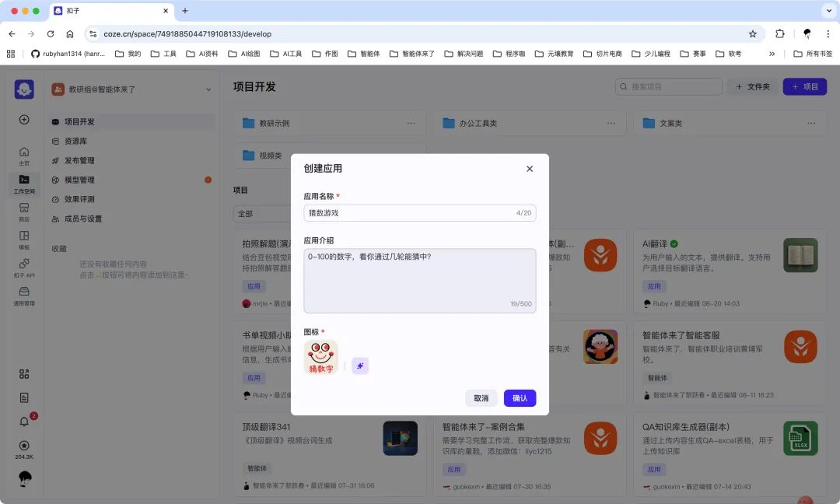Screen dimensions: 840x504
Task: Bookmark this page with star icon
Action: click(x=753, y=33)
